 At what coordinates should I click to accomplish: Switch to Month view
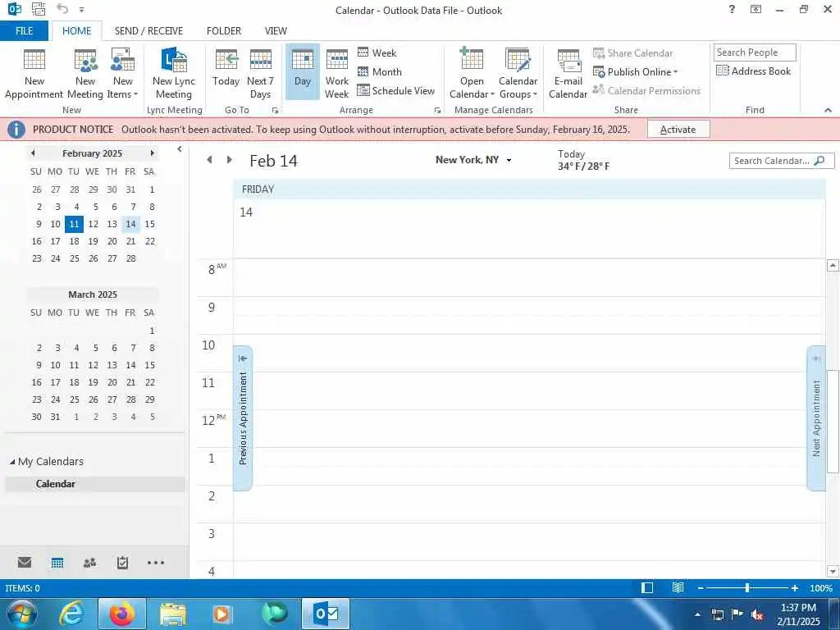[x=379, y=71]
